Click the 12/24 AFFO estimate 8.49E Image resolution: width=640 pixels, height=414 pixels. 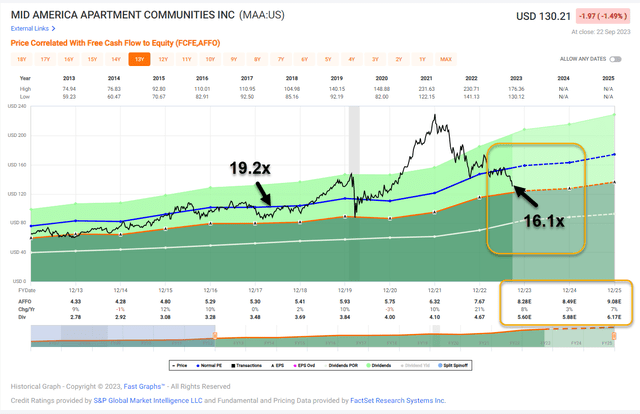569,301
